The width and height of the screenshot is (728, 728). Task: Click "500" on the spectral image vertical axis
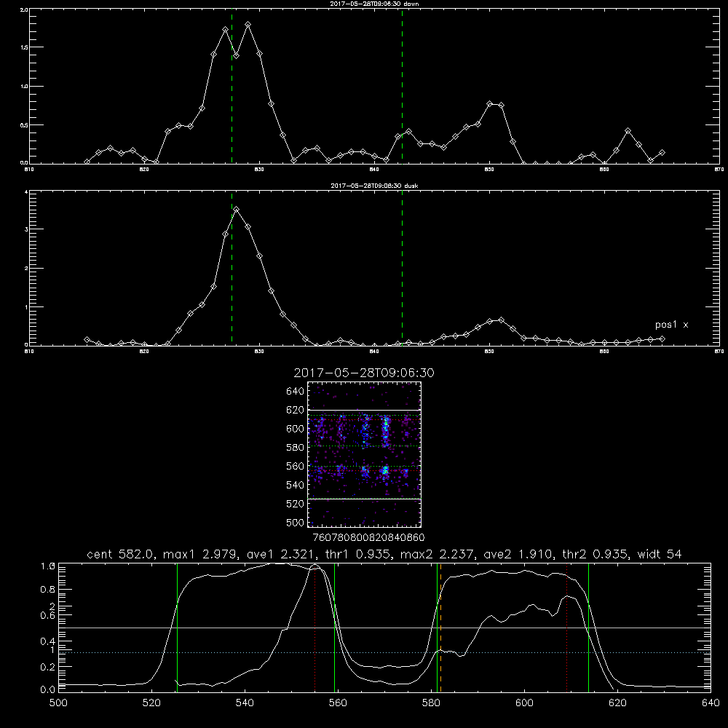[x=296, y=522]
